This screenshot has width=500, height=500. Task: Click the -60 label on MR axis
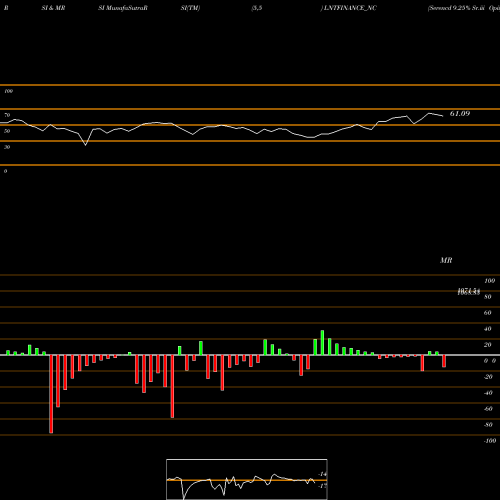[x=488, y=409]
